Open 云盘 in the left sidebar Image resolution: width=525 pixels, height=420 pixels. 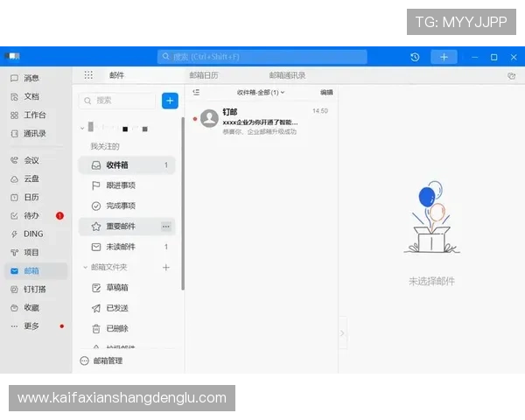pyautogui.click(x=25, y=178)
